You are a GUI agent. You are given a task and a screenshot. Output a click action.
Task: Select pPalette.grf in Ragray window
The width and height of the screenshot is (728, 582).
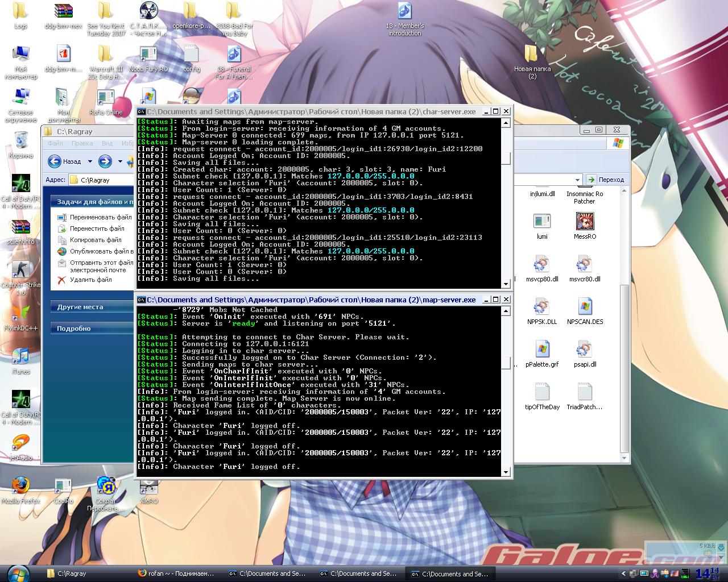[542, 354]
